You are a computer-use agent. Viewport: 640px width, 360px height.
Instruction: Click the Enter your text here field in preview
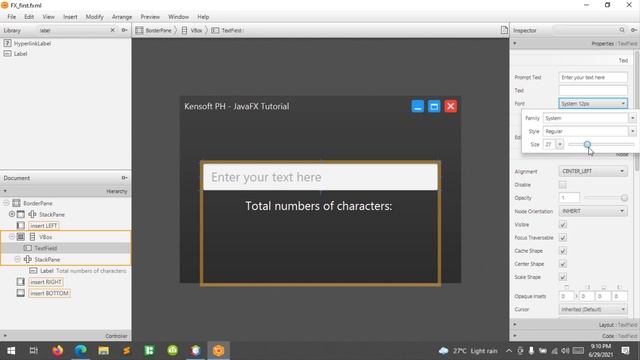tap(320, 177)
